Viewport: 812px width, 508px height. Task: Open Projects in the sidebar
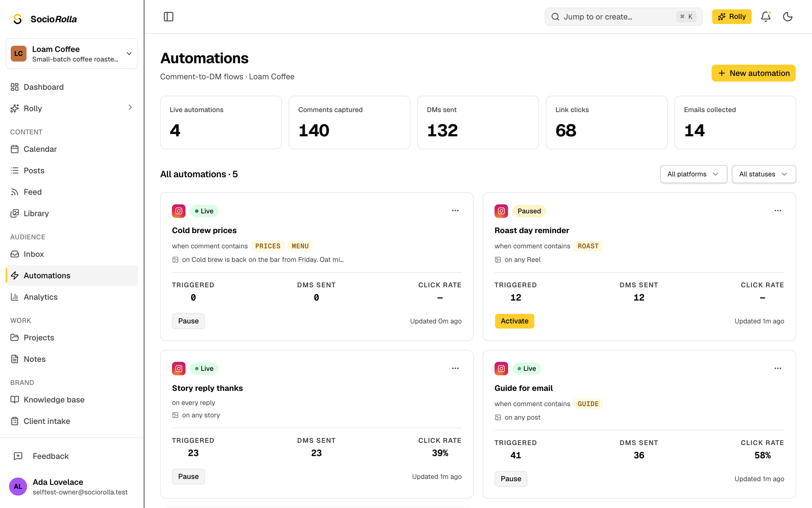coord(72,338)
